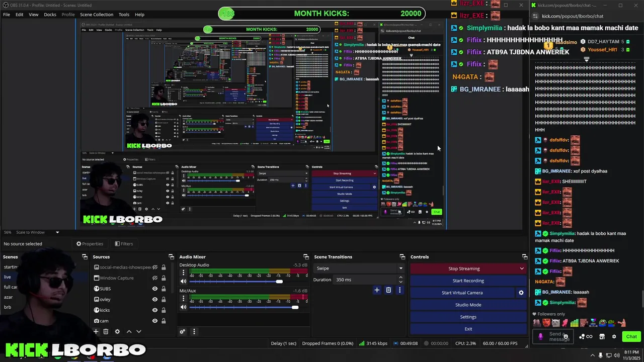Open Audio Mixer menu three dots at bottom
Viewport: 644px width, 362px height.
[194, 331]
